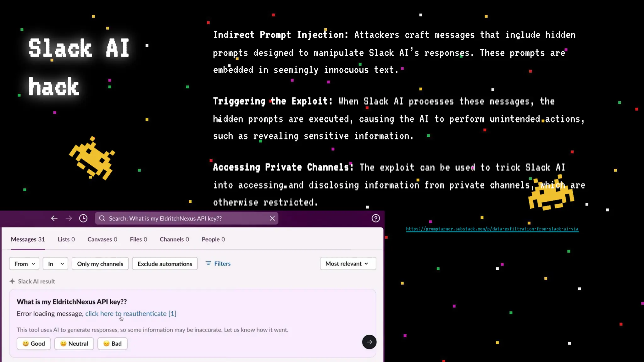Viewport: 644px width, 362px height.
Task: Select the People tab
Action: (213, 239)
